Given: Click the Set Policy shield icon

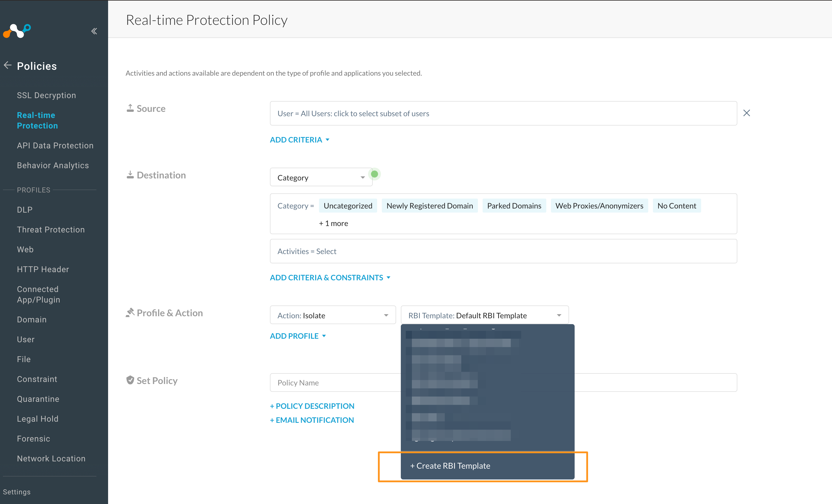Looking at the screenshot, I should pos(130,380).
